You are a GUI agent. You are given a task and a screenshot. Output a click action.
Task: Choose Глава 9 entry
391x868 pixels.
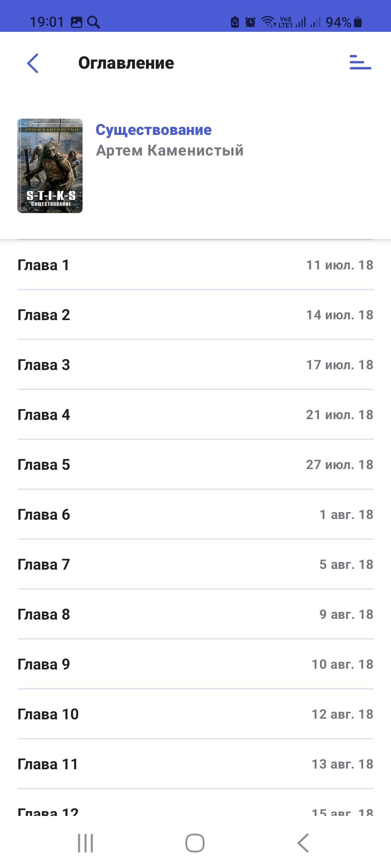(195, 664)
